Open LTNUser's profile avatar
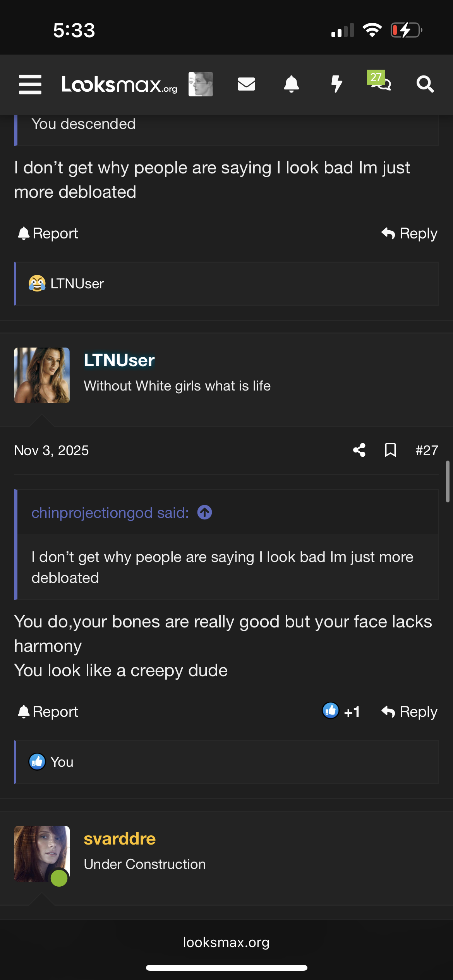453x980 pixels. point(42,375)
